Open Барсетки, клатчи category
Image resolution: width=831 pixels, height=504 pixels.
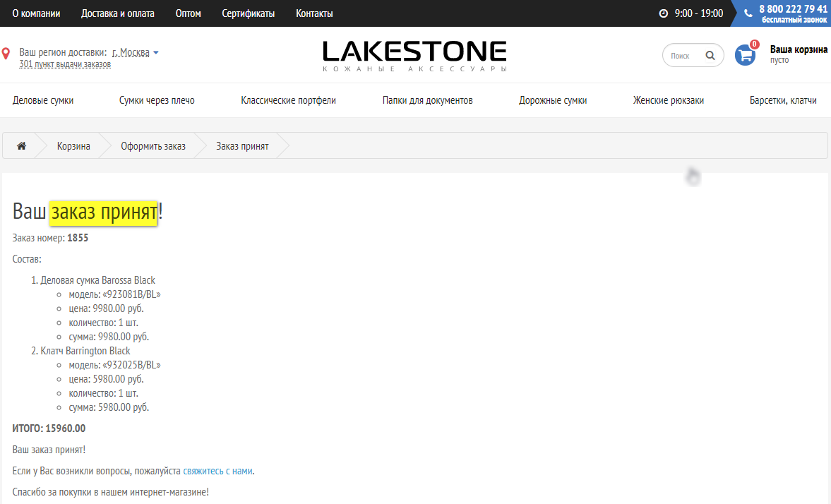[x=783, y=100]
